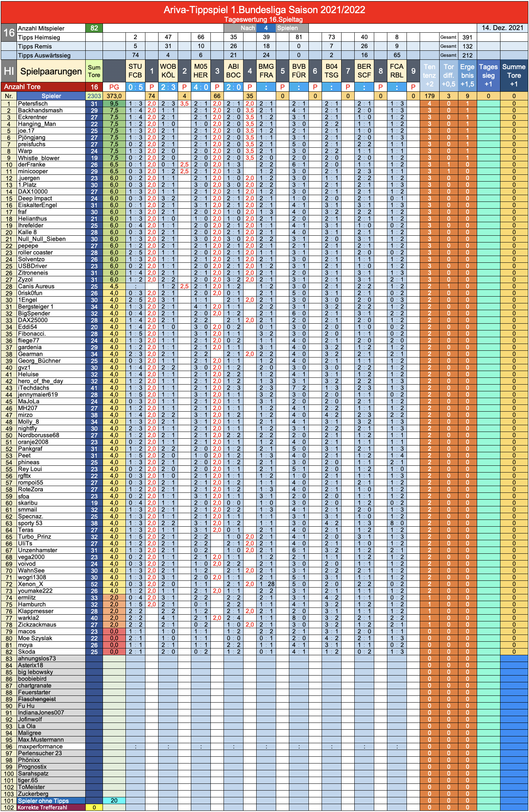
Task: Click inactive player 'maxperformance'
Action: (x=40, y=747)
